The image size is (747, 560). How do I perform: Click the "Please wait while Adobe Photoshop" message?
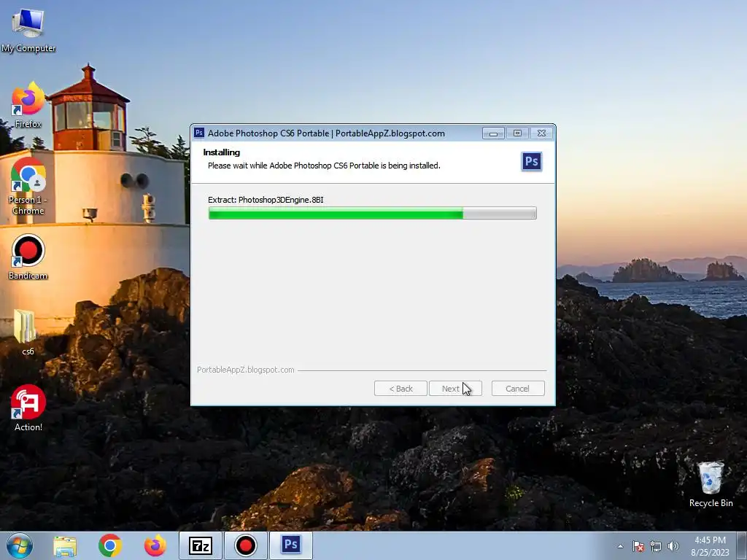[324, 166]
